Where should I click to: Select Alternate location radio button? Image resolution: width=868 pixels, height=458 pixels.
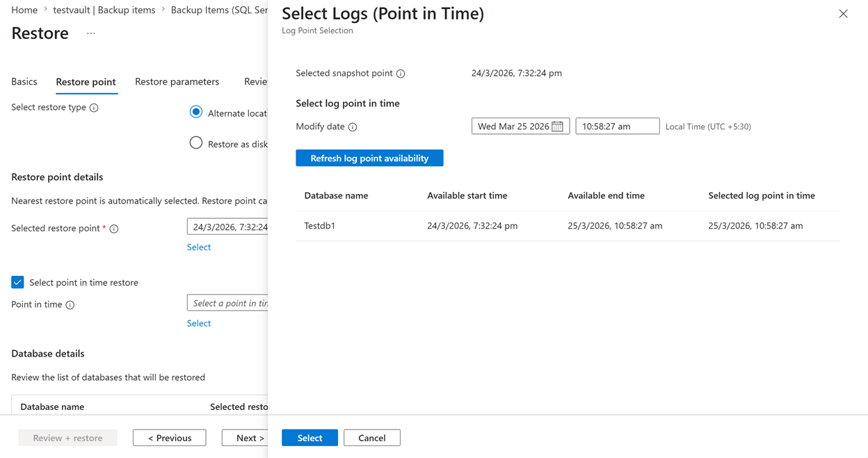tap(196, 112)
